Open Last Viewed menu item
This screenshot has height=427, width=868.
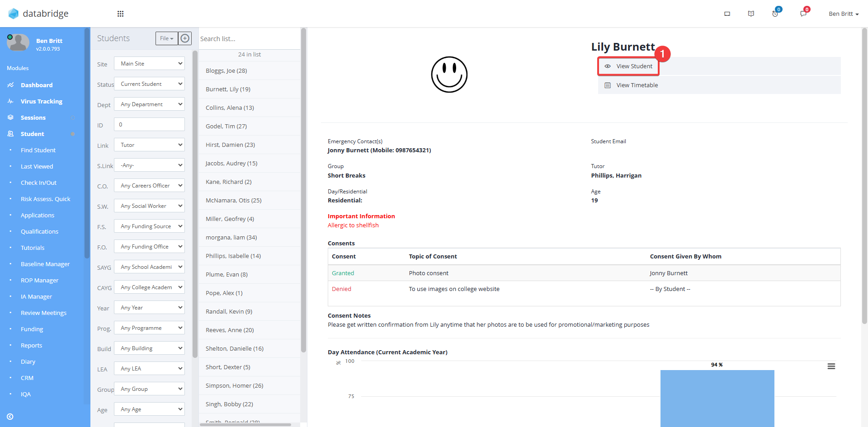(x=37, y=166)
